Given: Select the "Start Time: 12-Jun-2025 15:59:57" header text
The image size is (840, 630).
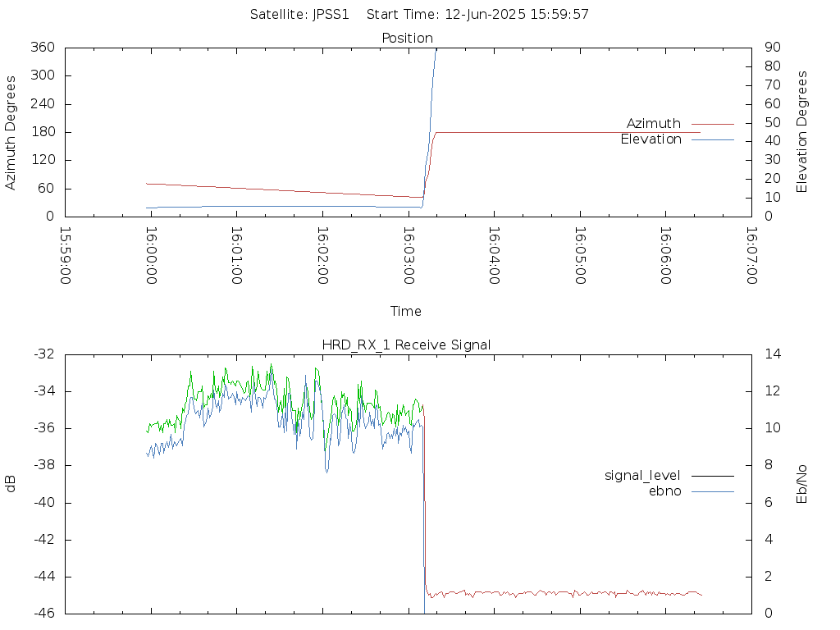Looking at the screenshot, I should [x=478, y=15].
